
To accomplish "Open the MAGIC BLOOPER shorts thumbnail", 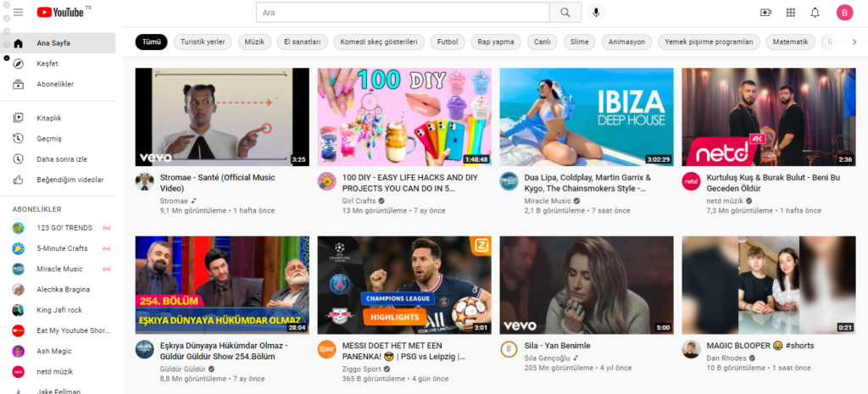I will coord(768,285).
